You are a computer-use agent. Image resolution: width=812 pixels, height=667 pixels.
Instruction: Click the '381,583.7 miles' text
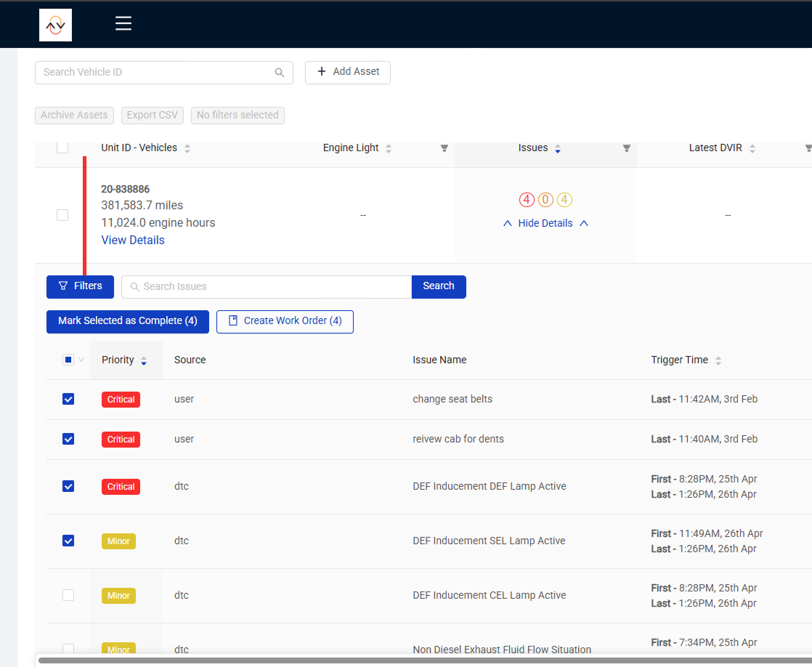click(142, 205)
